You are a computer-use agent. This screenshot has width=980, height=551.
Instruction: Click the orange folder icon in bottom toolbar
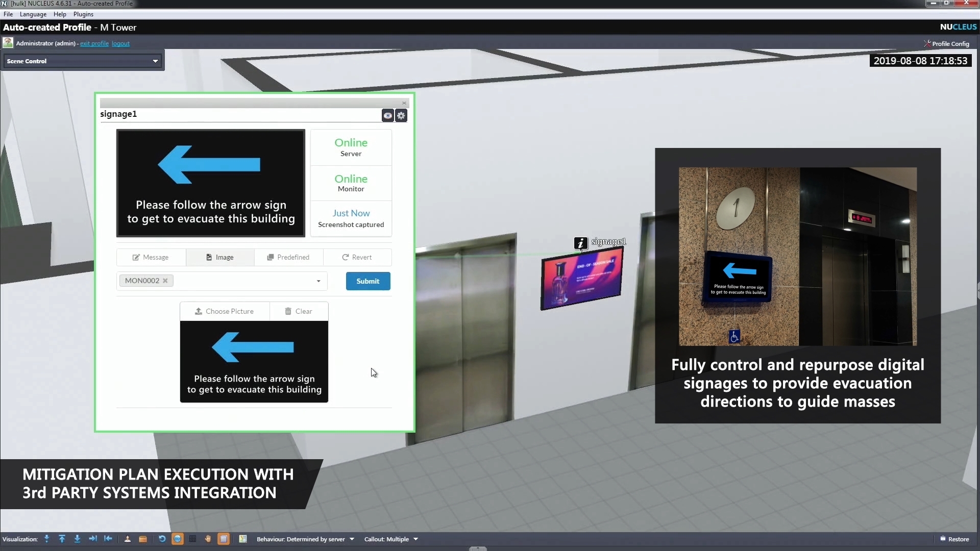[x=143, y=539]
